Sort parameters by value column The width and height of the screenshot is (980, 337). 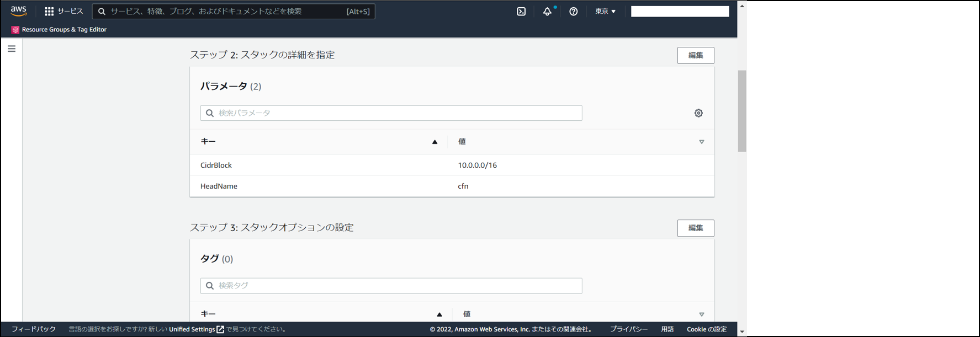(702, 142)
